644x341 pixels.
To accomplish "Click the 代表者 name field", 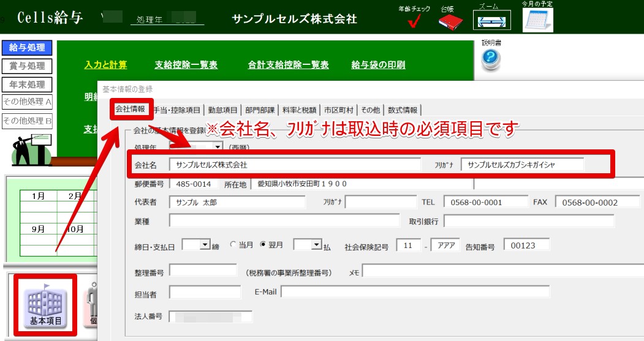I will (x=237, y=202).
